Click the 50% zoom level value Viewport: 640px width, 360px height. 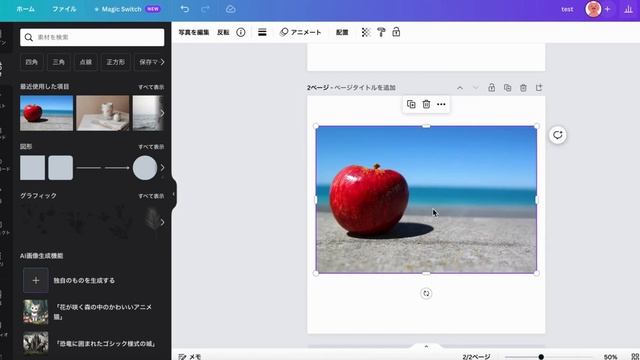[610, 357]
